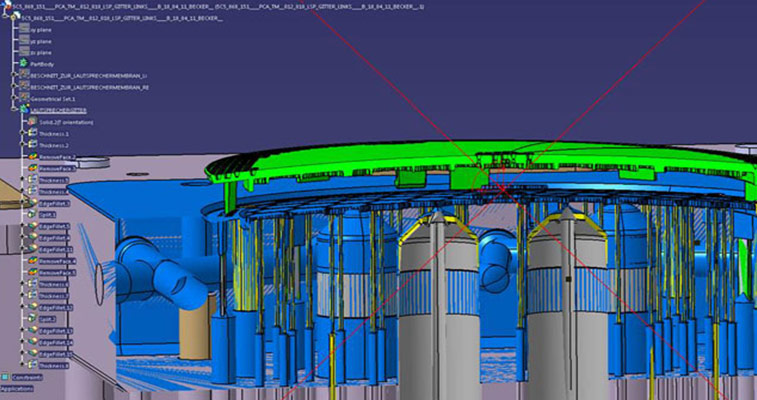Select the RemoveFace.3 label
Screen dimensions: 757x400
coord(57,168)
